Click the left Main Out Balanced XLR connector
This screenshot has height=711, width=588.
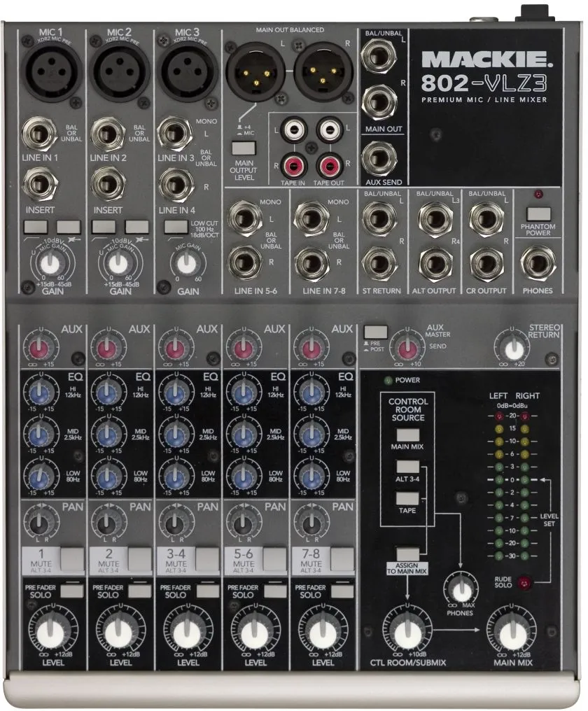(x=255, y=71)
